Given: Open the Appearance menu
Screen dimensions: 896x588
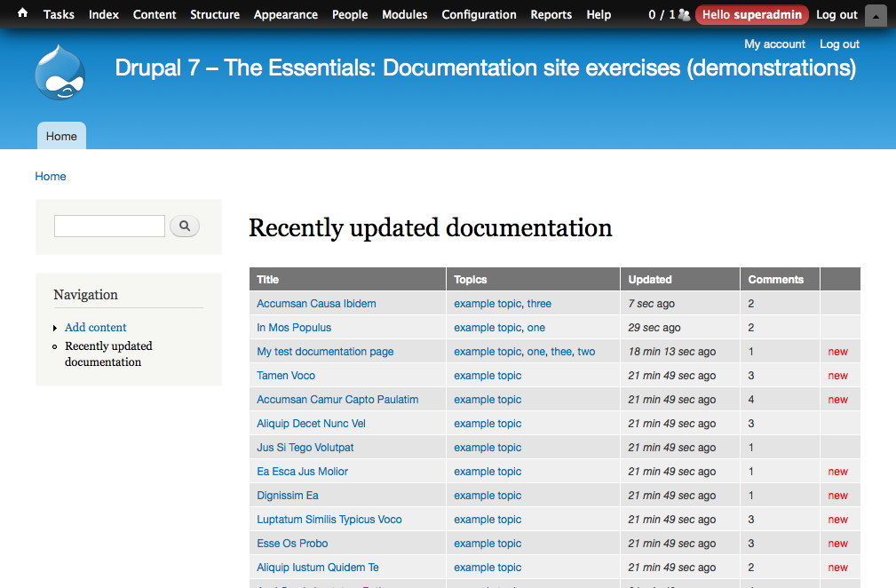Looking at the screenshot, I should click(285, 14).
